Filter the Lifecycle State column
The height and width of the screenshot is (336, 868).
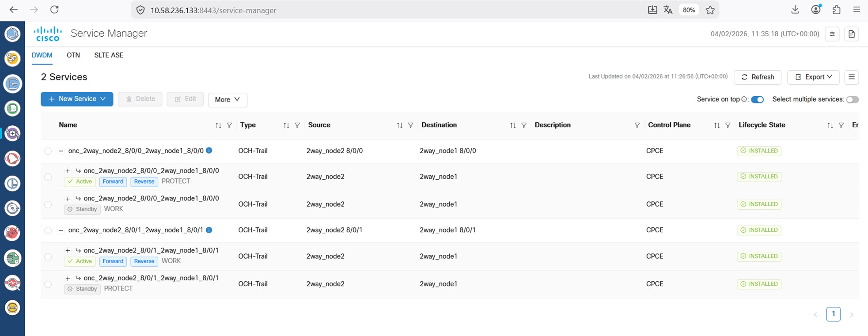[x=841, y=125]
